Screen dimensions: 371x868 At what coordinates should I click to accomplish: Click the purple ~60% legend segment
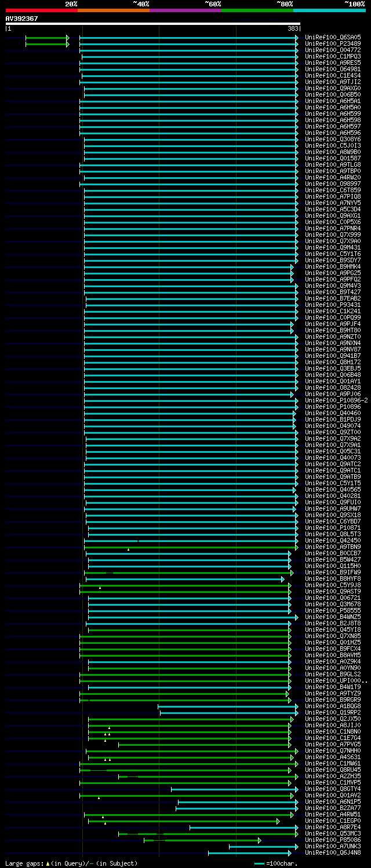(185, 10)
